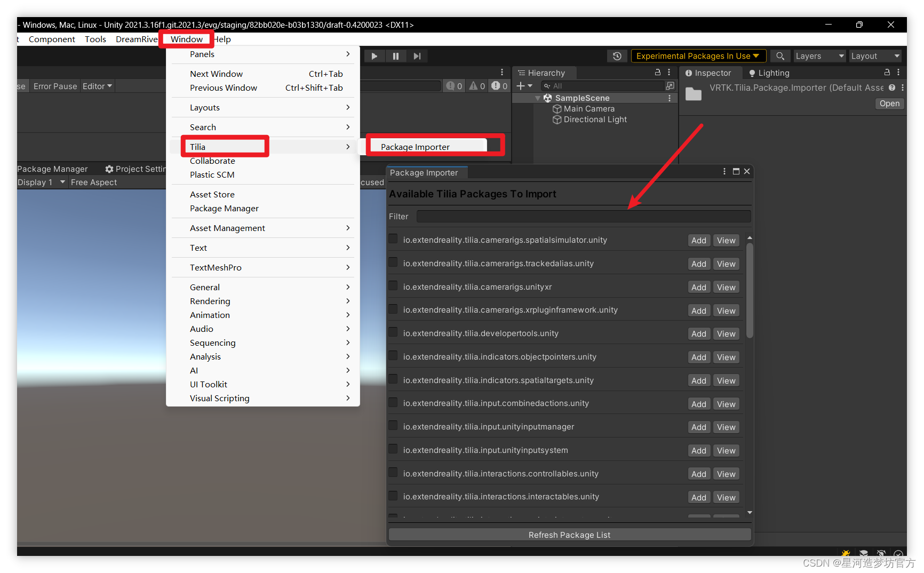
Task: Check the input.unityinputmanager checkbox
Action: pyautogui.click(x=393, y=425)
